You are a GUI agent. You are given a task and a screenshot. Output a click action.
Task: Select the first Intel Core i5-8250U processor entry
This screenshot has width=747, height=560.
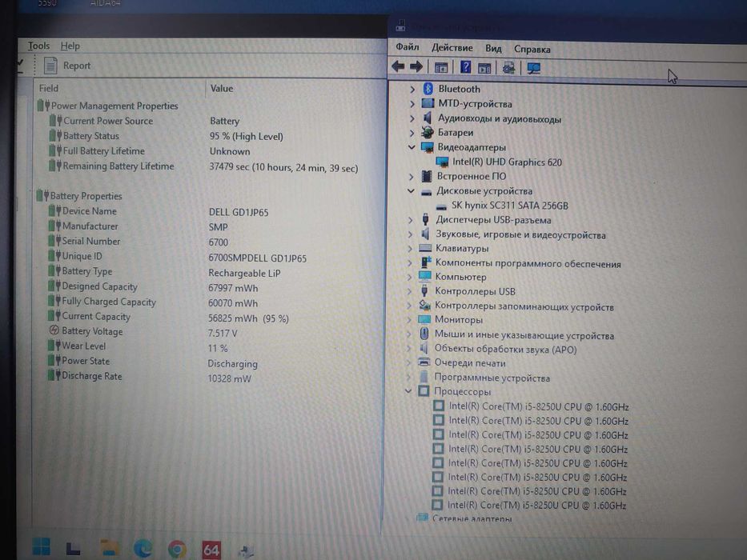[x=539, y=406]
